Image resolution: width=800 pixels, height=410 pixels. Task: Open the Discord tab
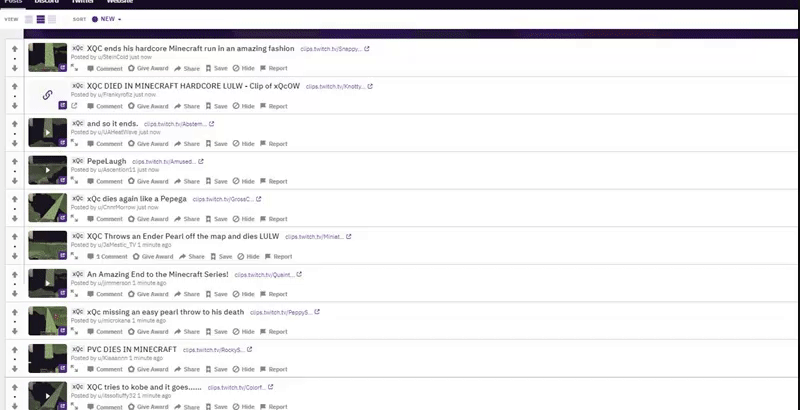pos(46,2)
